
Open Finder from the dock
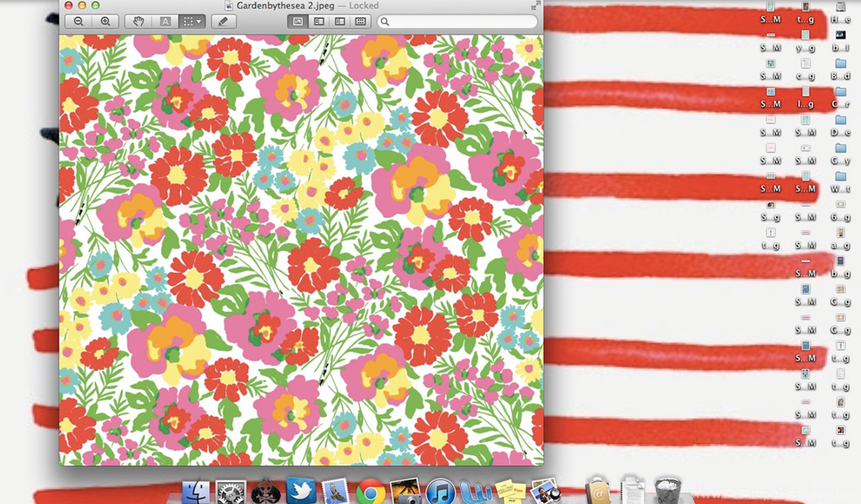tap(196, 491)
